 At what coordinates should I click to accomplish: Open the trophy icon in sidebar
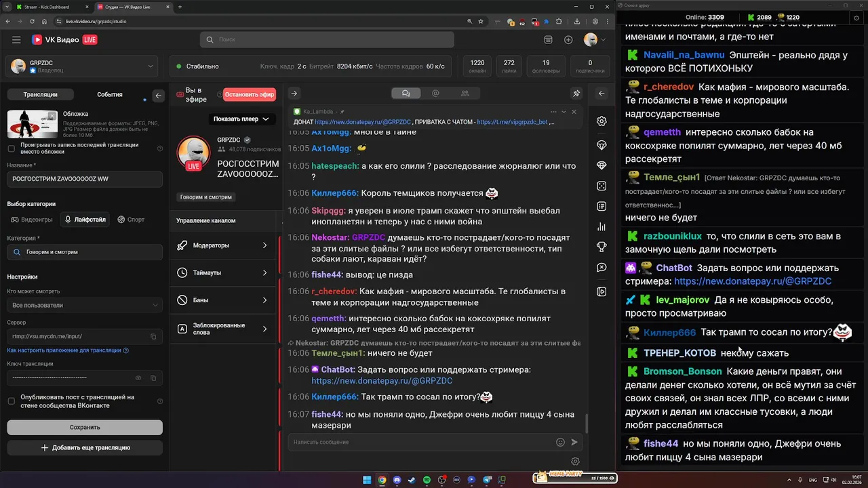click(601, 247)
